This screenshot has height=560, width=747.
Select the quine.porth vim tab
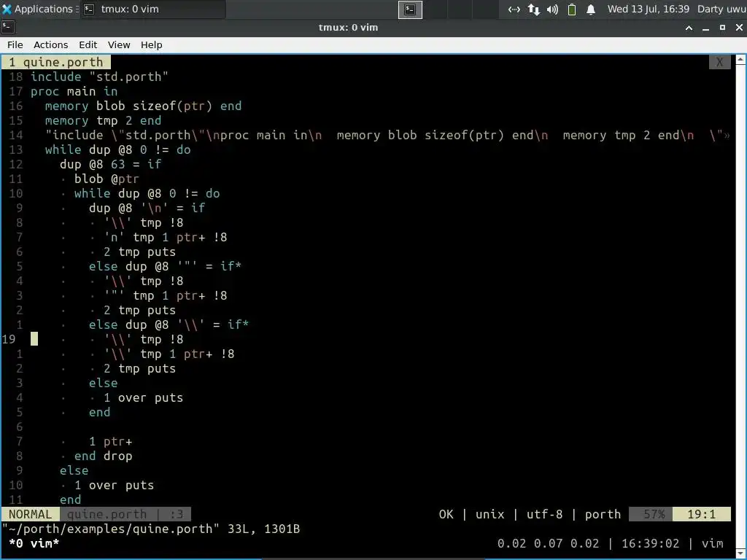click(x=56, y=63)
